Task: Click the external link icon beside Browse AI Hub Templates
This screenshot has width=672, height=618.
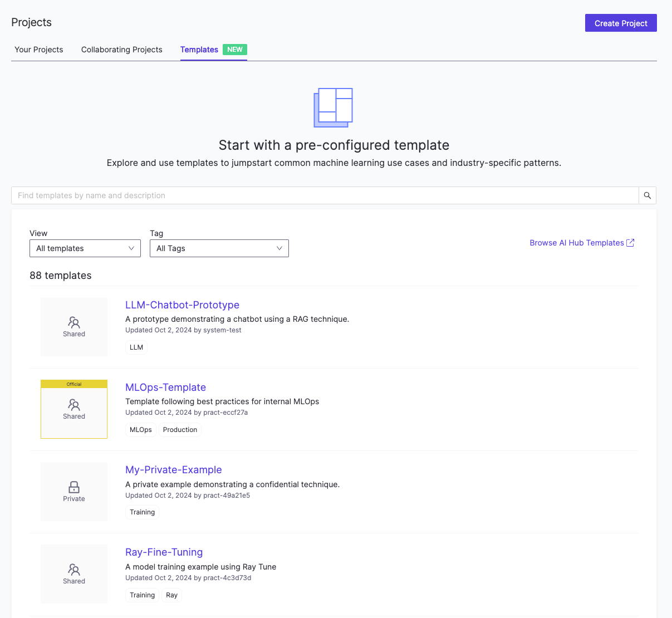Action: pos(630,243)
